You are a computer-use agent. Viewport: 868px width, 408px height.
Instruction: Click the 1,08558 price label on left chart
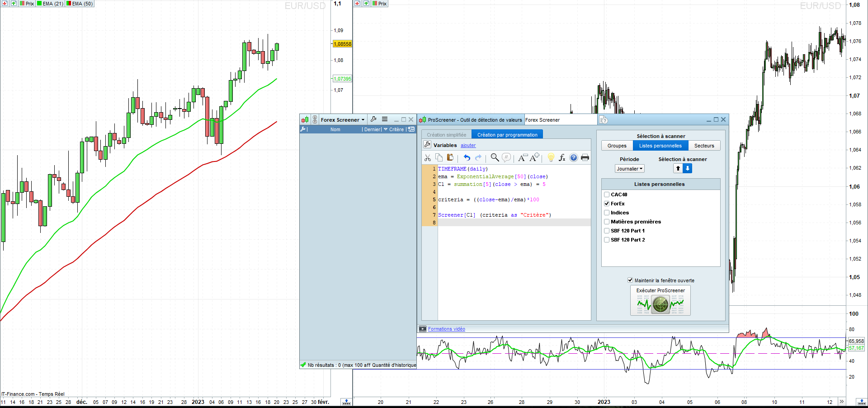(342, 44)
